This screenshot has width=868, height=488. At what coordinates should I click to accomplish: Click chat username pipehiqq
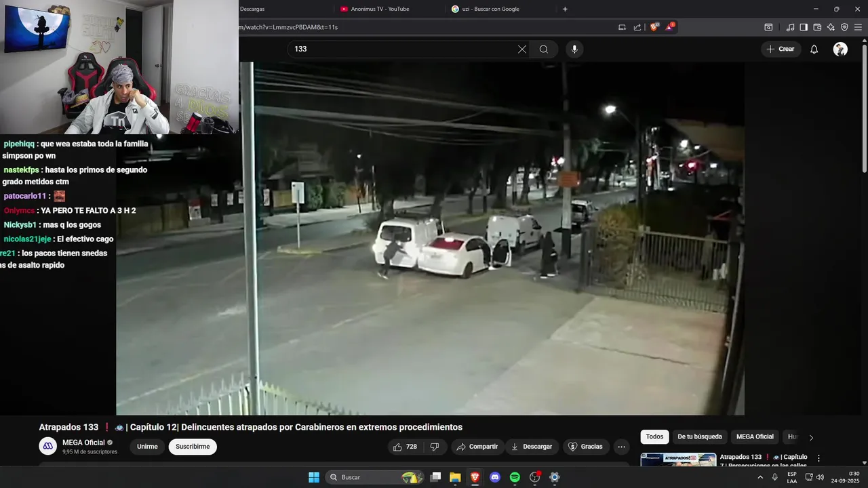pyautogui.click(x=19, y=144)
